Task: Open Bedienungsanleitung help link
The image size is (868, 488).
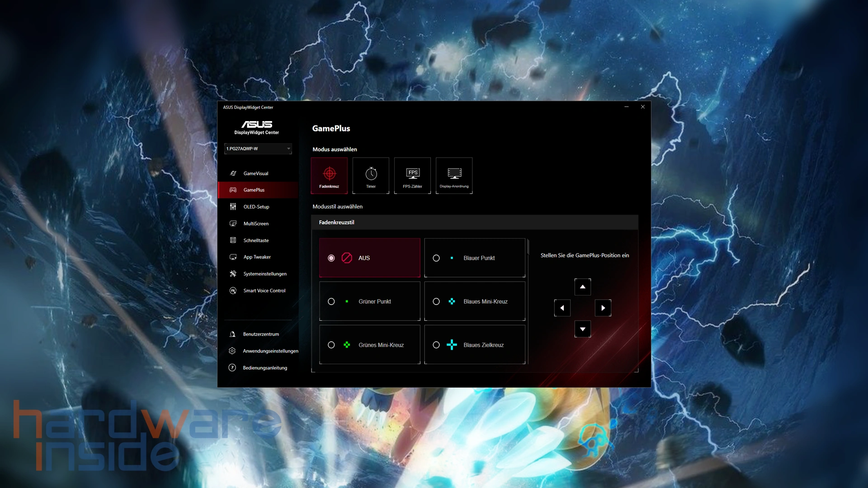Action: (265, 368)
